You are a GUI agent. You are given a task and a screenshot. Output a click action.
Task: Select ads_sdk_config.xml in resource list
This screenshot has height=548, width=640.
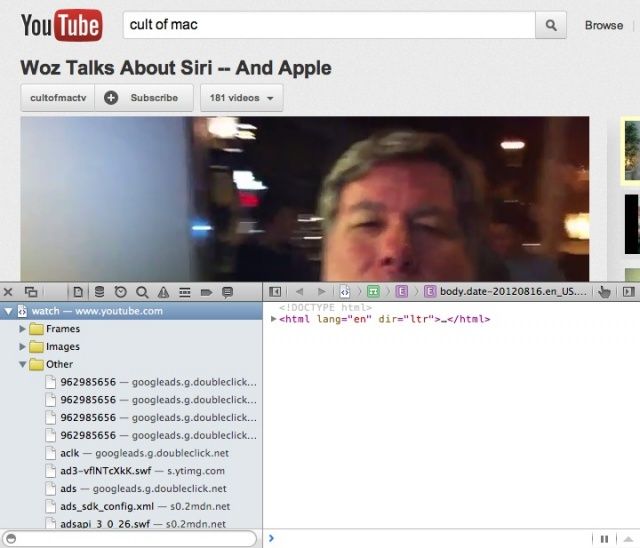click(105, 507)
